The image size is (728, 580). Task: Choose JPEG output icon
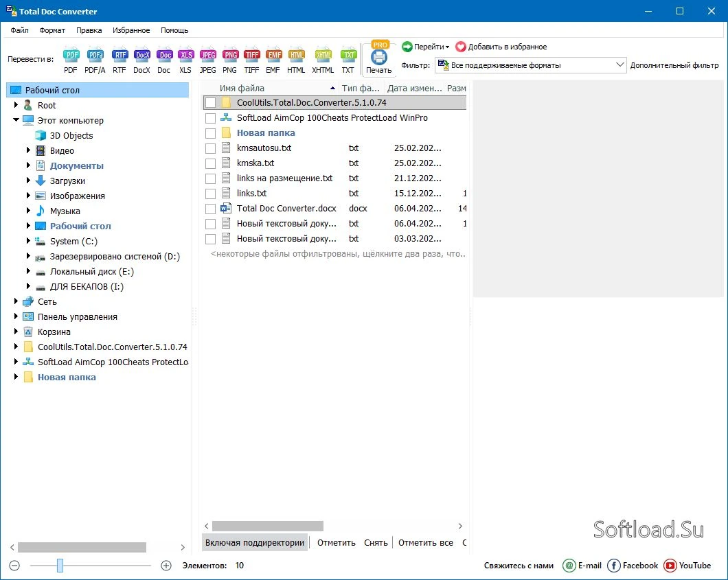(x=207, y=55)
